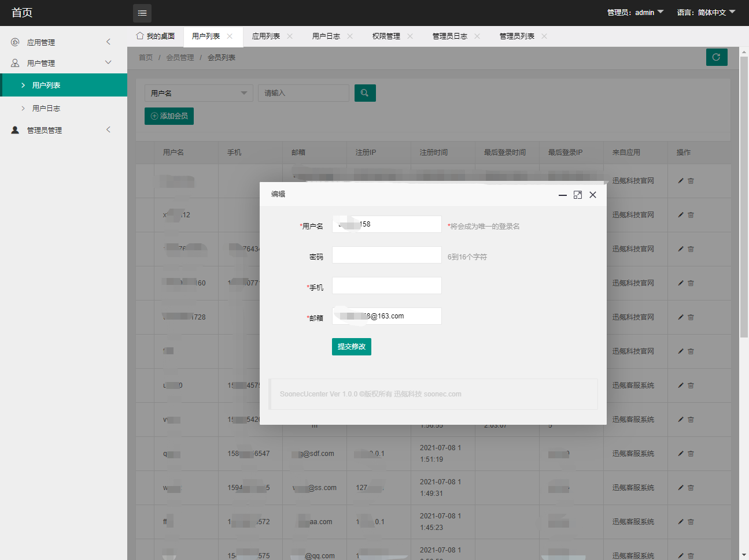Open the 语言 language dropdown
Image resolution: width=749 pixels, height=560 pixels.
706,12
